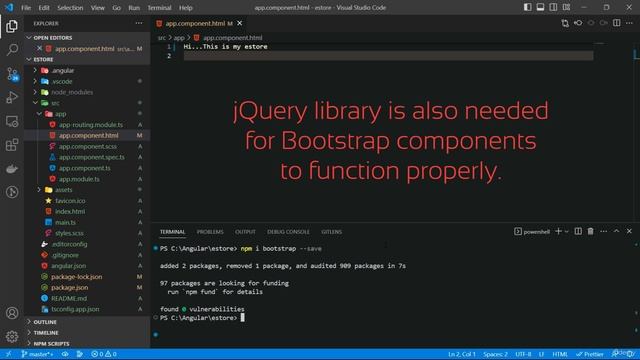
Task: Open the Accounts menu in activity bar
Action: coord(12,313)
